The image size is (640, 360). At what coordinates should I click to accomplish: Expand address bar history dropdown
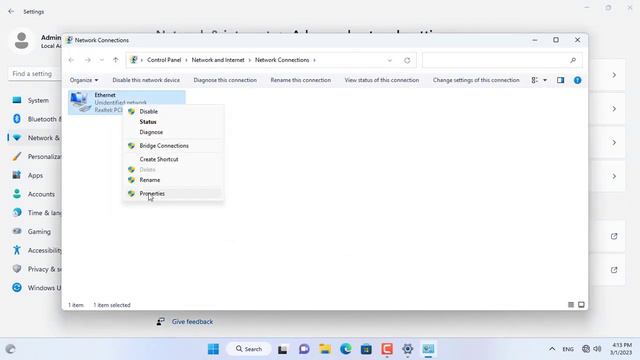389,60
